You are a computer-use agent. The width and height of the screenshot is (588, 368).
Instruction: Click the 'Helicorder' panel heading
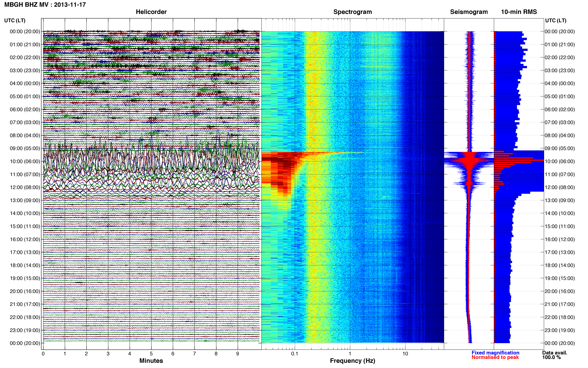coord(151,12)
